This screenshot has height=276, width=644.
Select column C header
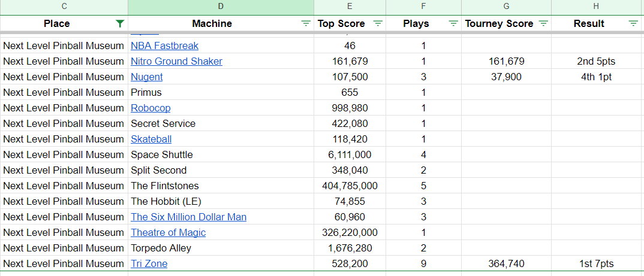[x=64, y=6]
